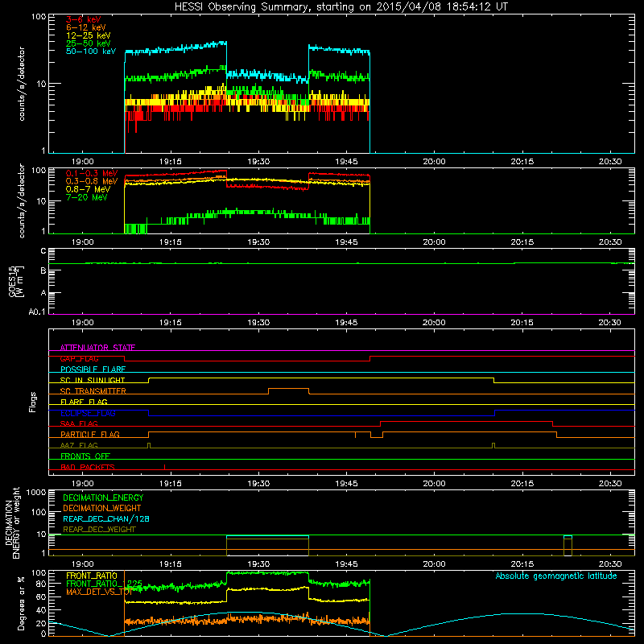Click the Degrees or % axis title
The height and width of the screenshot is (644, 644).
21,604
